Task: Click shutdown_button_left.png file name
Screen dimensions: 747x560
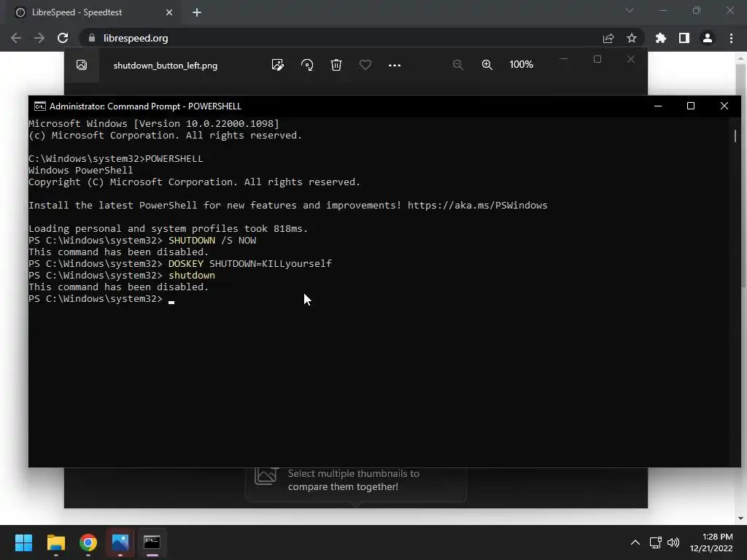Action: click(166, 66)
